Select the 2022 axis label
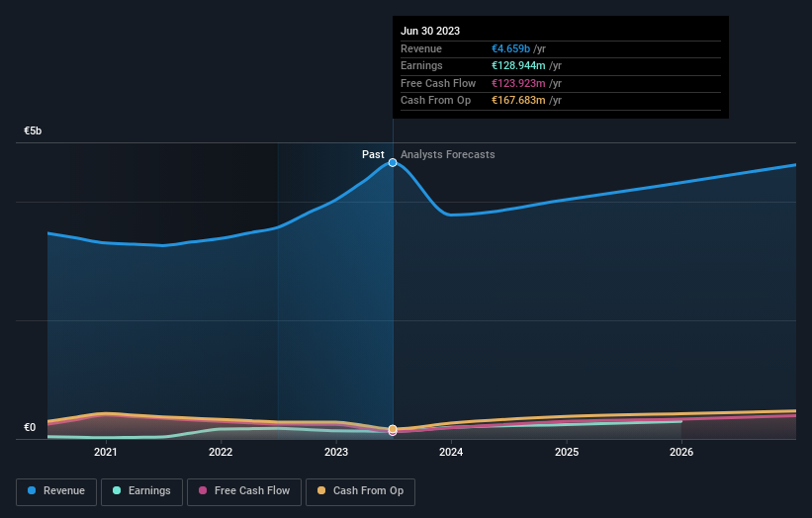Image resolution: width=812 pixels, height=518 pixels. tap(221, 452)
